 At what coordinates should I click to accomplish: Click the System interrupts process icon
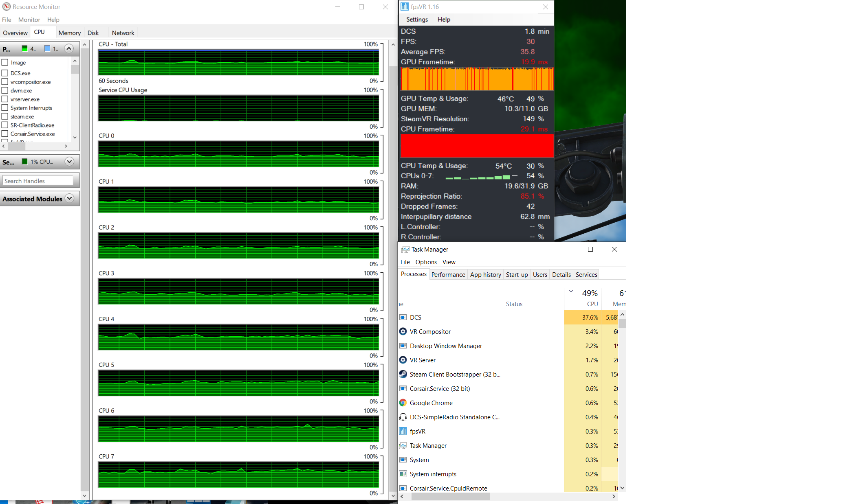[403, 474]
